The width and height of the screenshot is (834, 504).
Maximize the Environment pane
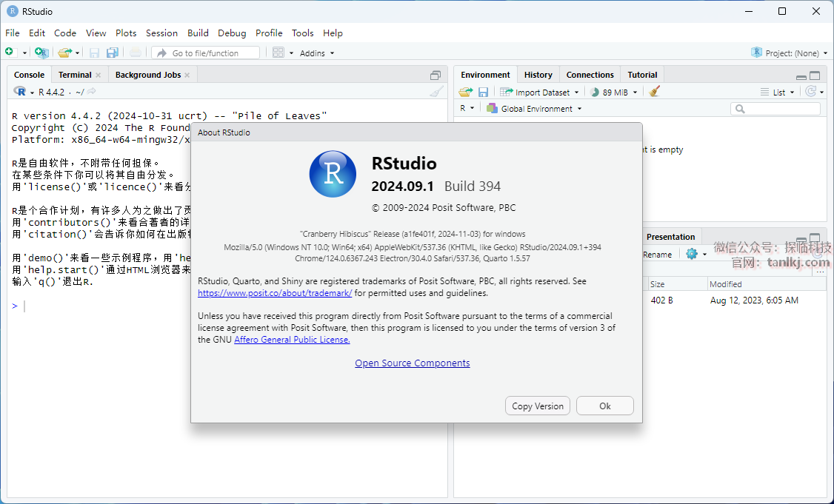point(815,75)
